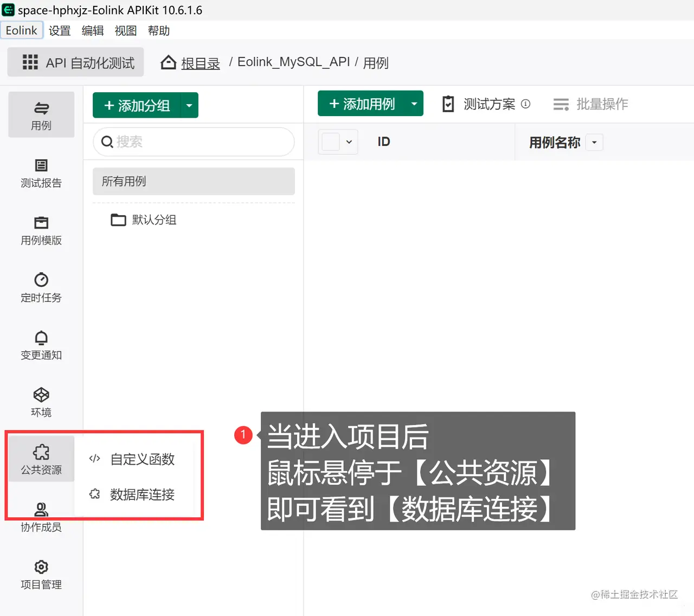The image size is (694, 616).
Task: Open 测试报告 in the sidebar
Action: pos(41,173)
